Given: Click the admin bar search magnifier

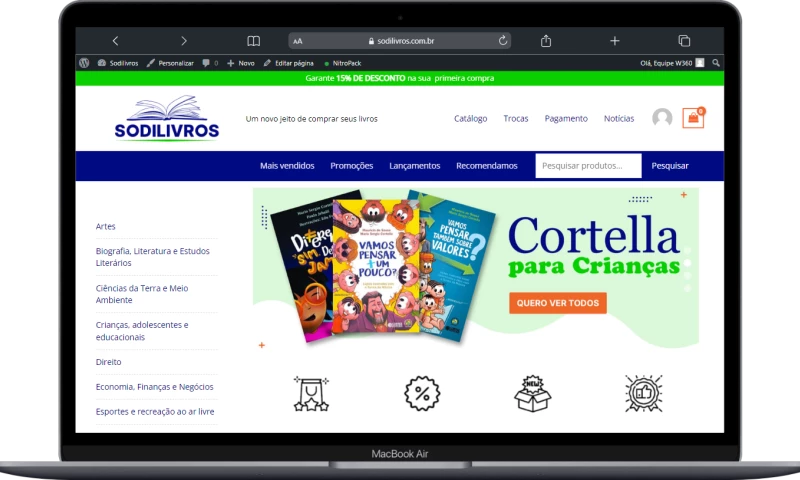Looking at the screenshot, I should 716,63.
